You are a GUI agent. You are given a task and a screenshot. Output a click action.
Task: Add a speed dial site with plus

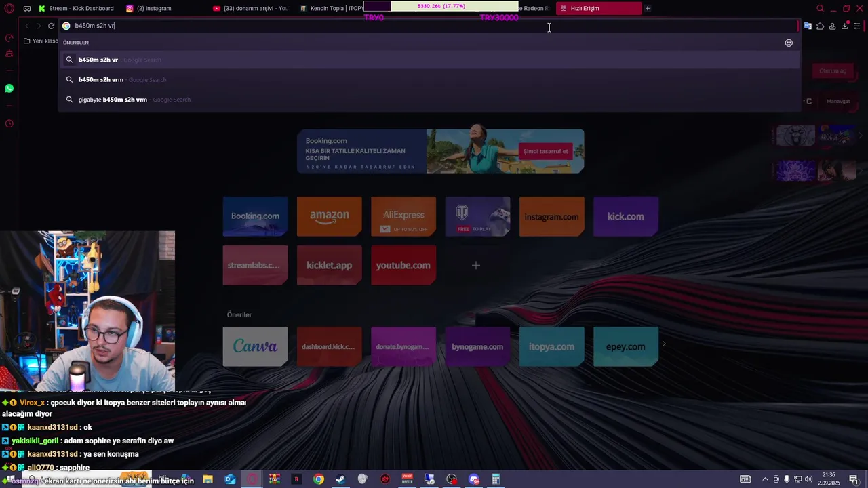(x=476, y=265)
